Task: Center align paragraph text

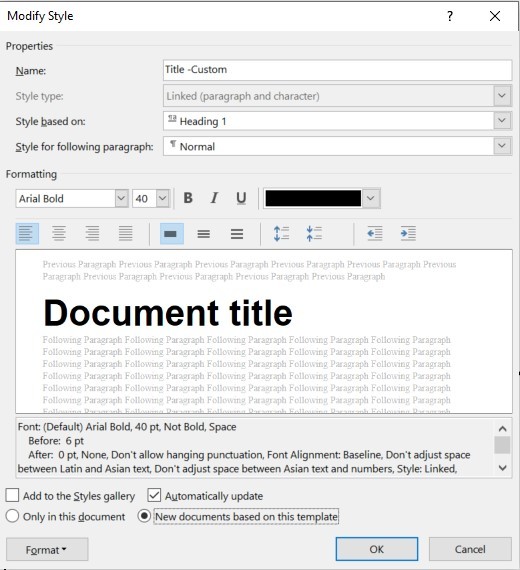Action: 59,233
